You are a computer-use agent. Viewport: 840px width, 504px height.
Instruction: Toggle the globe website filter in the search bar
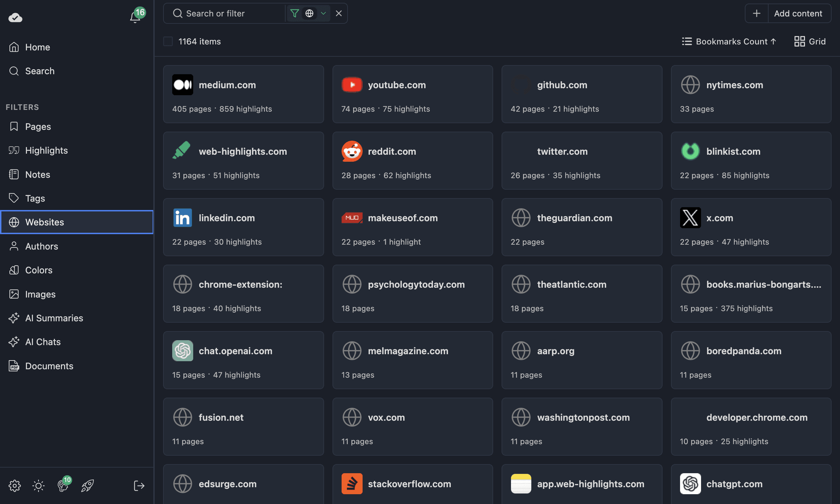point(309,13)
